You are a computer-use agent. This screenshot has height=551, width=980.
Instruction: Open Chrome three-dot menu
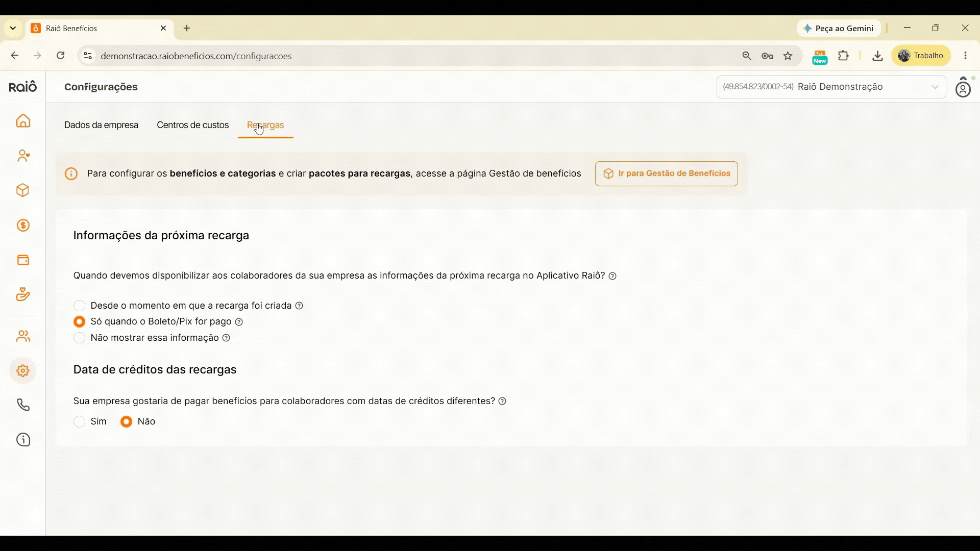[965, 56]
